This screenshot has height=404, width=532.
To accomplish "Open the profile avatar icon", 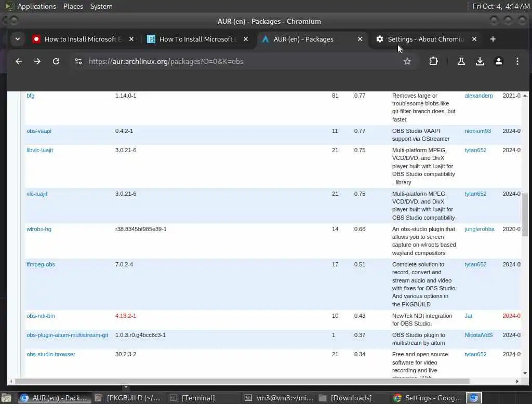I will pyautogui.click(x=498, y=61).
